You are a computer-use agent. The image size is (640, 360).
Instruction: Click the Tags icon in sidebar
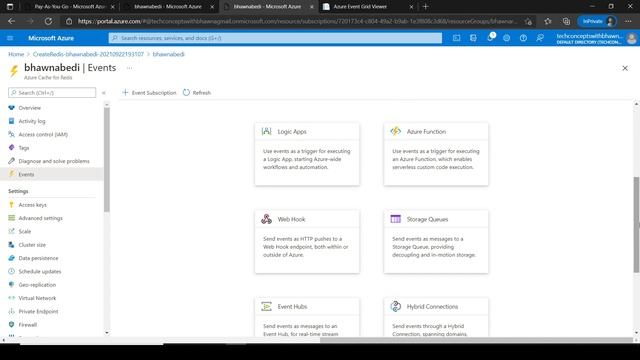click(x=11, y=148)
